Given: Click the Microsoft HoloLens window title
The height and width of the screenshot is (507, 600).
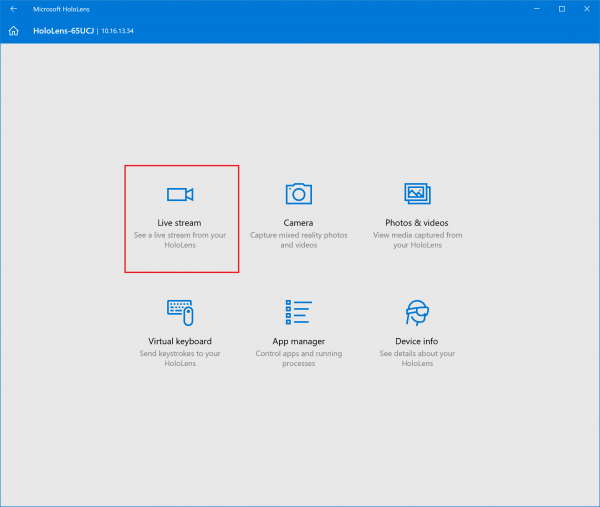Looking at the screenshot, I should [61, 9].
